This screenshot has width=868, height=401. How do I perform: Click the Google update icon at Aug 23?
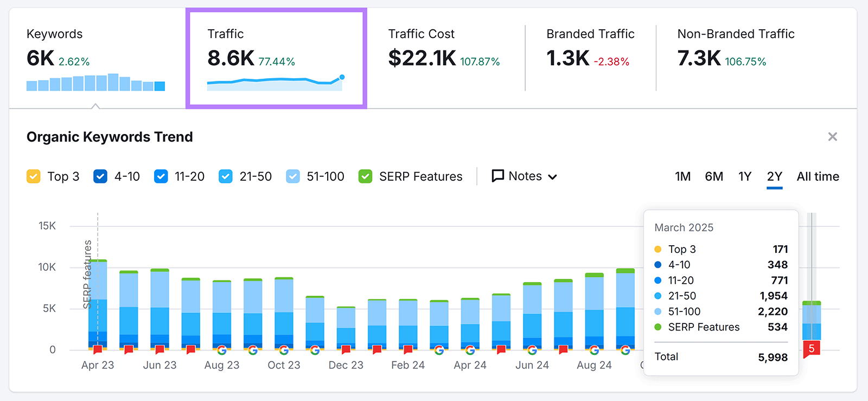pyautogui.click(x=222, y=350)
